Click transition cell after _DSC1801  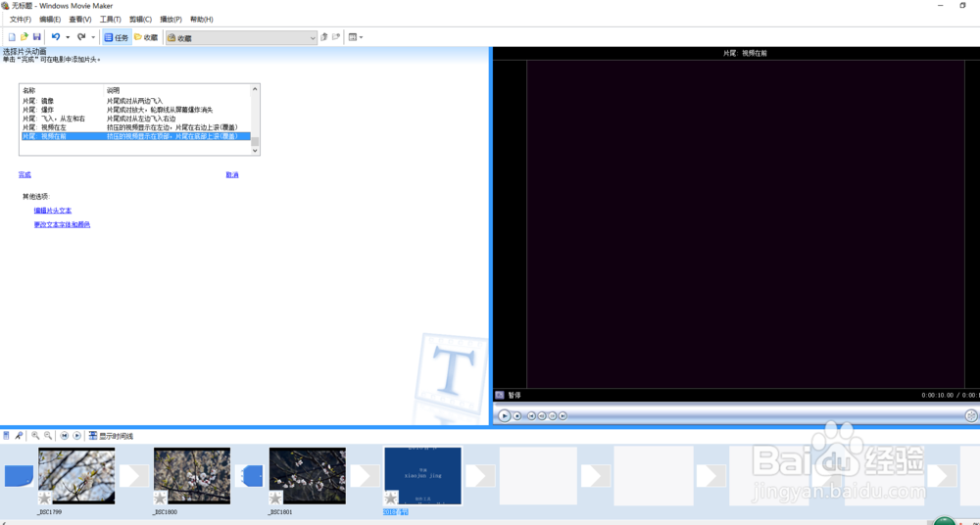[x=365, y=476]
